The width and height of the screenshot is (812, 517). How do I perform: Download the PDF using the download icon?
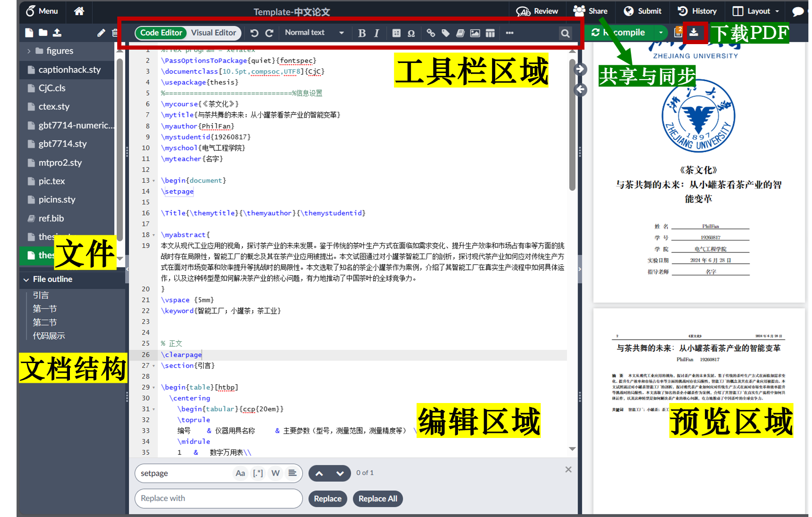[694, 33]
